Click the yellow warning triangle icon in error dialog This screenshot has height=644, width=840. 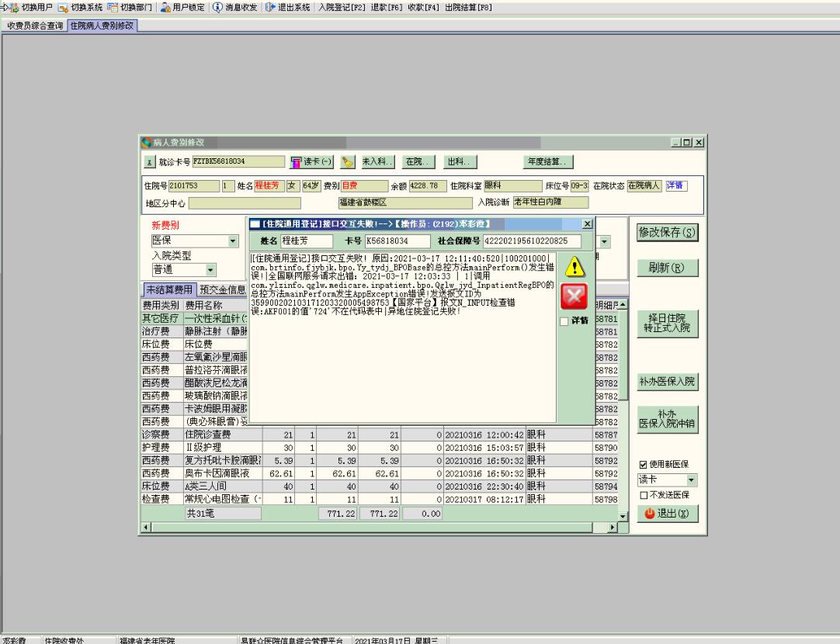pyautogui.click(x=574, y=266)
